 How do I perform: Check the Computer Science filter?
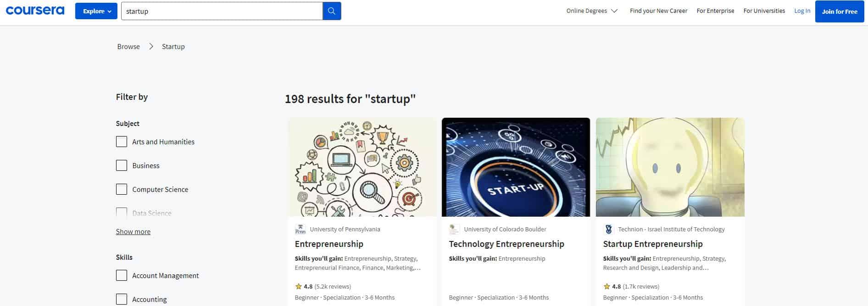[122, 189]
